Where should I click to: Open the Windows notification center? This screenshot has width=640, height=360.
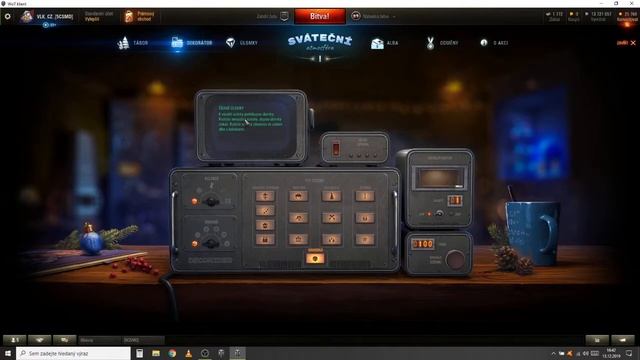[629, 353]
